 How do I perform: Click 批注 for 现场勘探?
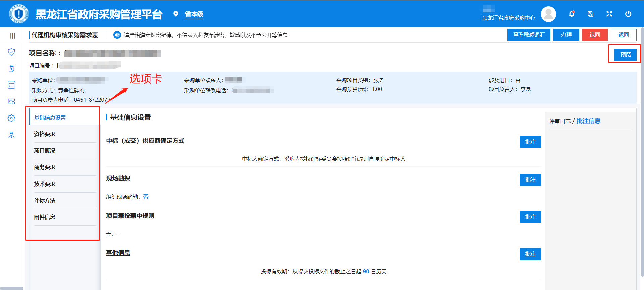click(x=530, y=180)
